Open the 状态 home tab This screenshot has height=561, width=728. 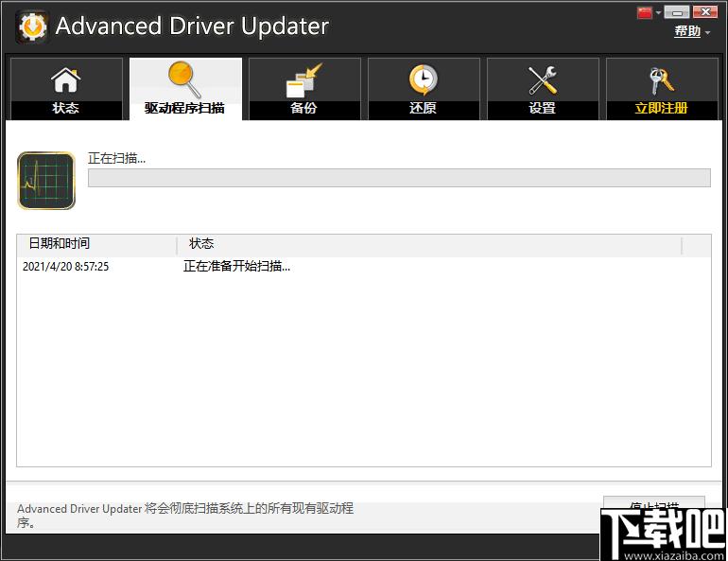point(66,89)
